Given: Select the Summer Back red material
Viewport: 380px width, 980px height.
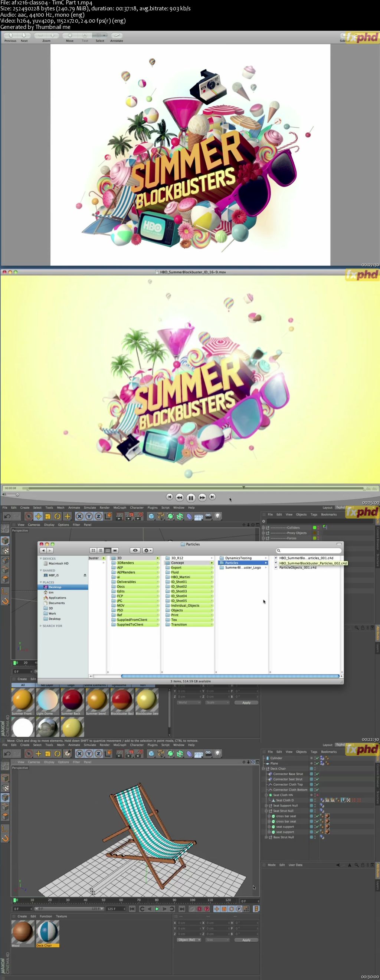Looking at the screenshot, I should [x=72, y=702].
